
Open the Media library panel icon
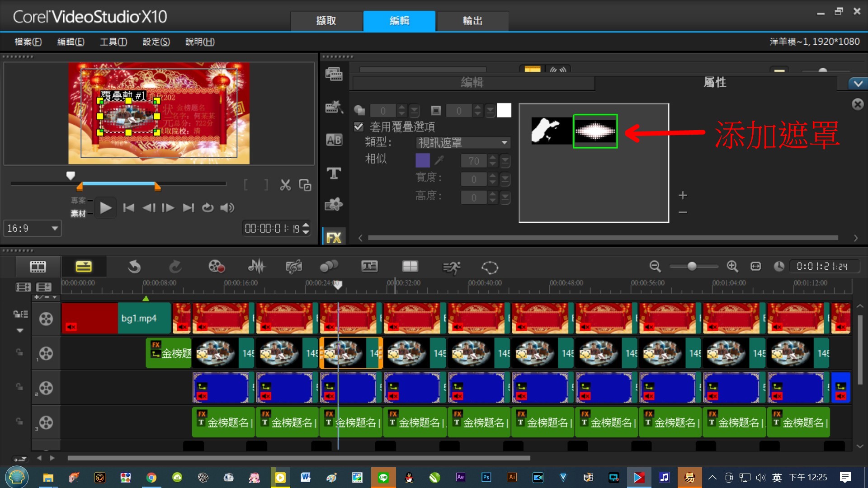pos(334,74)
